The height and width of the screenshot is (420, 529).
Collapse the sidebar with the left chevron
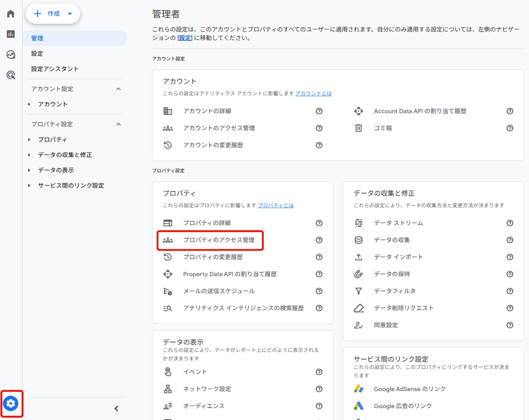coord(116,409)
